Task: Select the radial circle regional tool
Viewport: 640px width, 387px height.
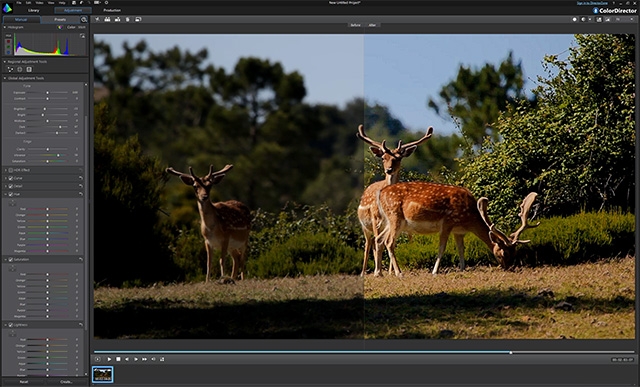Action: (20, 69)
